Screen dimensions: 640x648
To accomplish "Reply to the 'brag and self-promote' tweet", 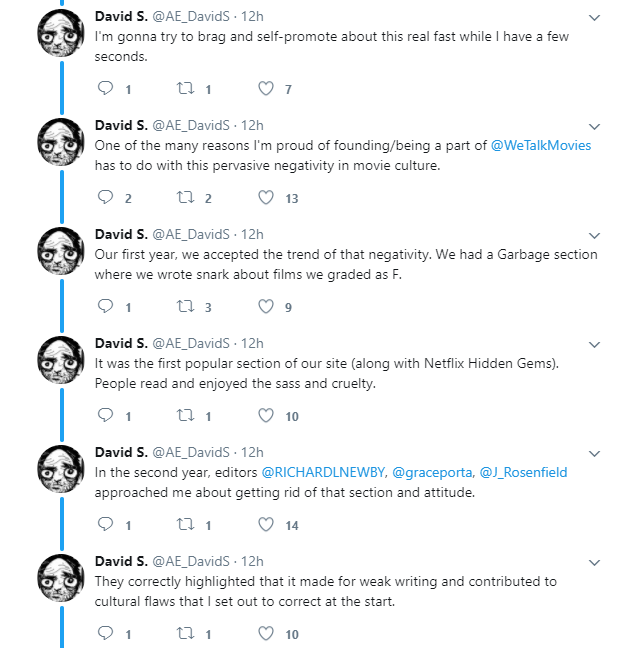I will coord(105,88).
